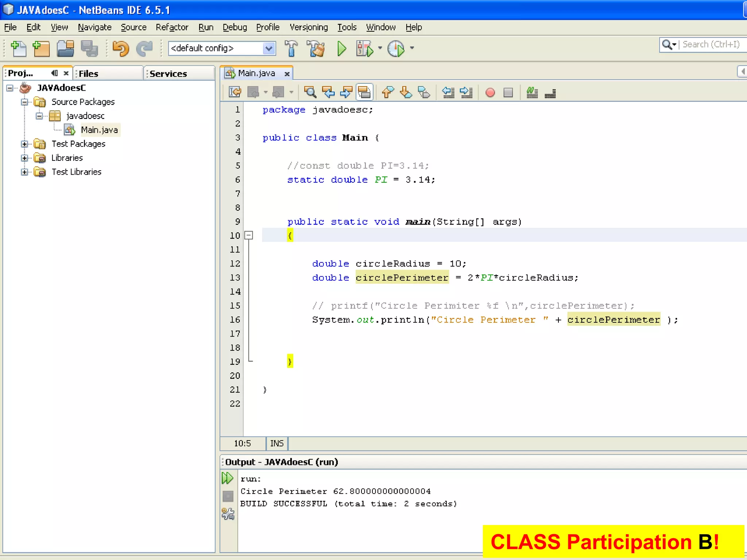Expand the Libraries node
Viewport: 747px width, 560px height.
pos(24,158)
